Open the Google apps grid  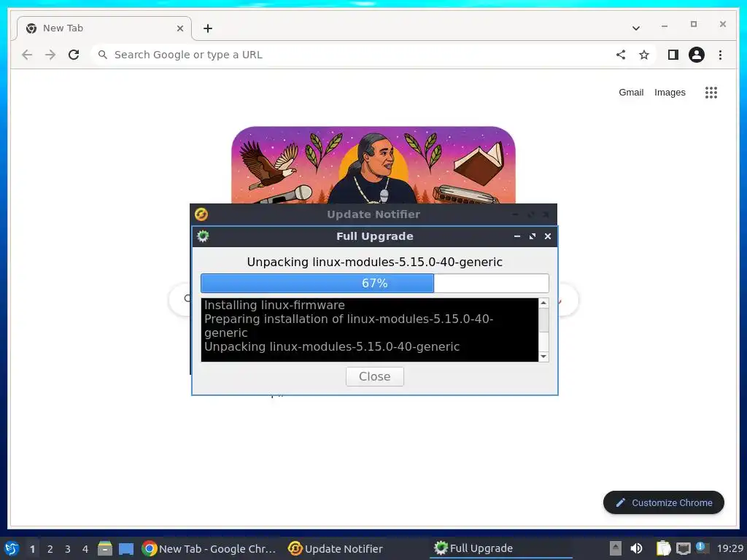711,93
